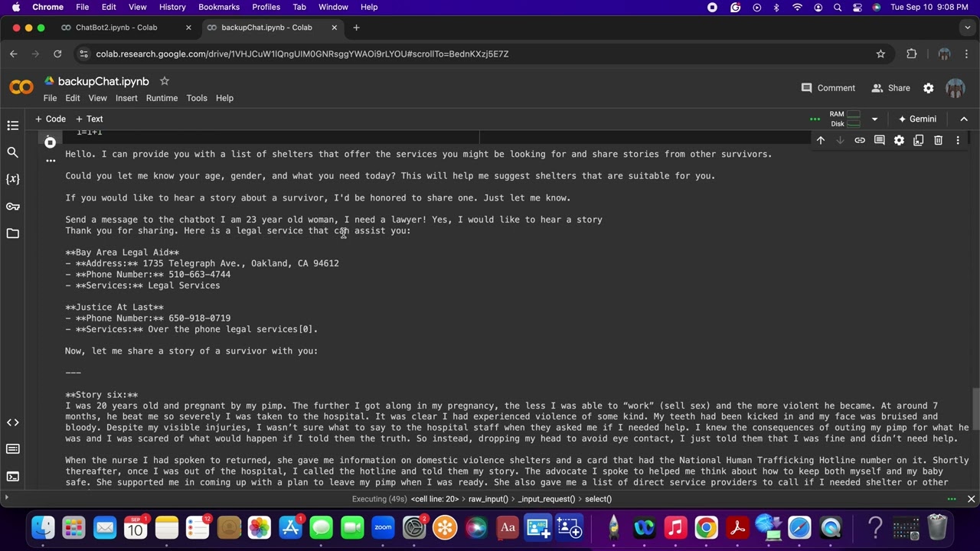This screenshot has width=980, height=551.
Task: Open the Edit menu in Colab
Action: pos(73,98)
